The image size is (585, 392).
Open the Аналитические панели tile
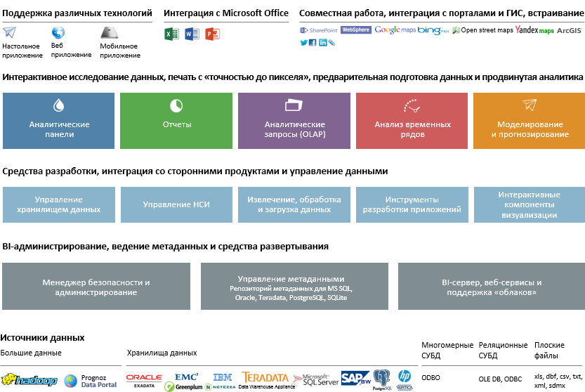pos(58,121)
